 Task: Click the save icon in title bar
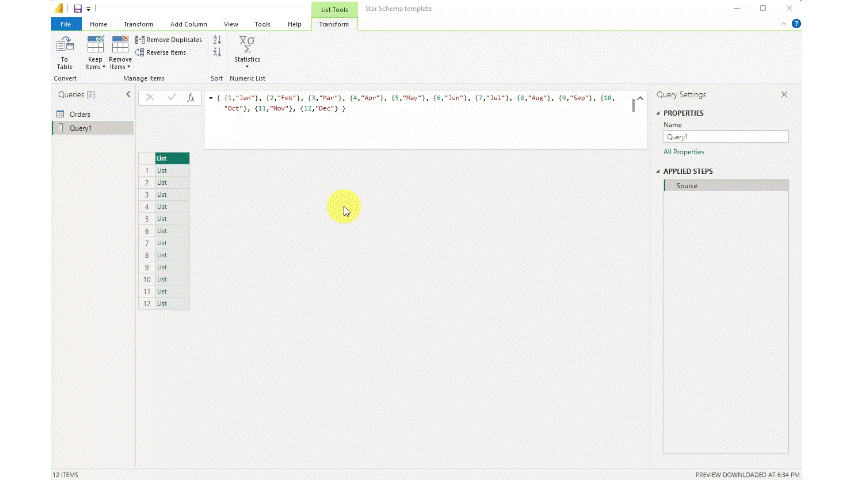coord(77,8)
